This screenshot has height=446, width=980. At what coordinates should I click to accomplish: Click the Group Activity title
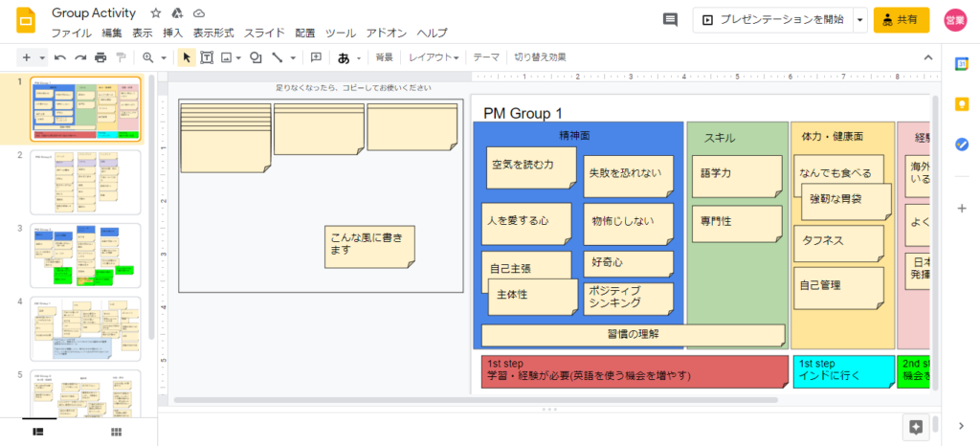pyautogui.click(x=94, y=13)
